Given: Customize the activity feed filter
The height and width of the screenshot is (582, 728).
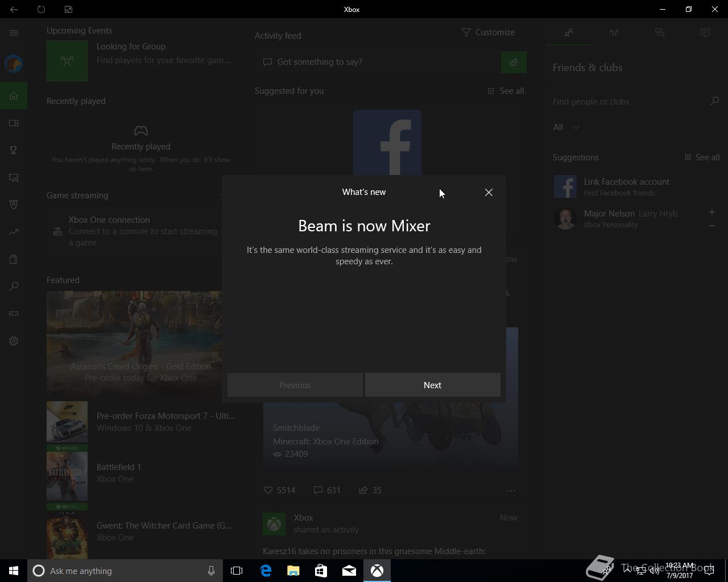Looking at the screenshot, I should tap(488, 32).
